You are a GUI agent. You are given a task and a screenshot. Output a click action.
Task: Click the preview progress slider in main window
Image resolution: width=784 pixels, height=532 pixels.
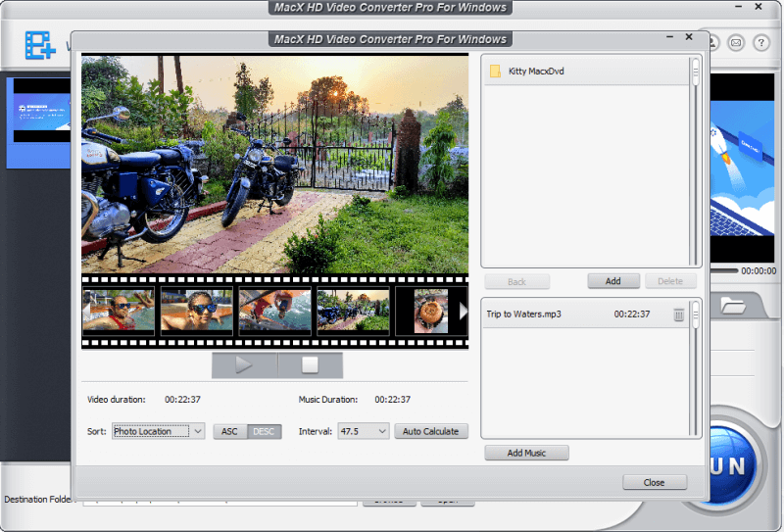tap(723, 270)
